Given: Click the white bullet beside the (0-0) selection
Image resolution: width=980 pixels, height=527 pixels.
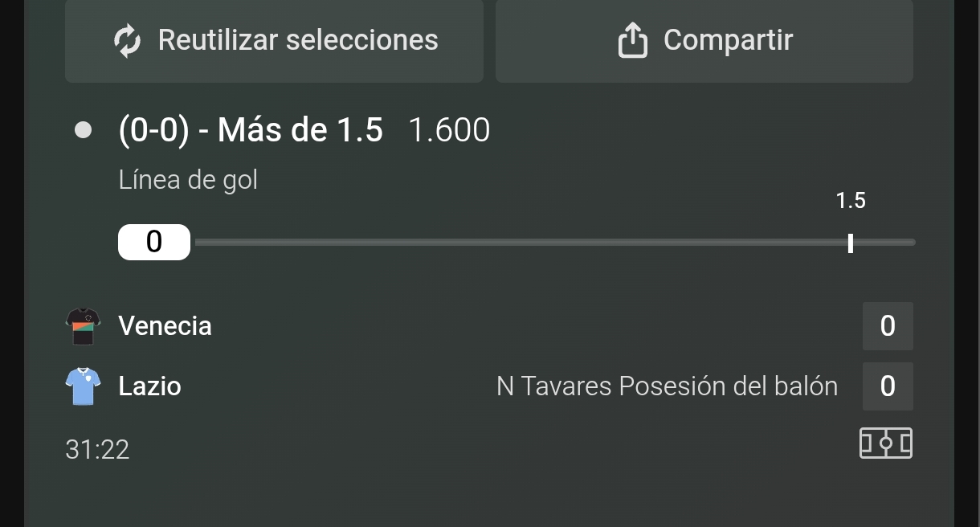Looking at the screenshot, I should [x=83, y=130].
